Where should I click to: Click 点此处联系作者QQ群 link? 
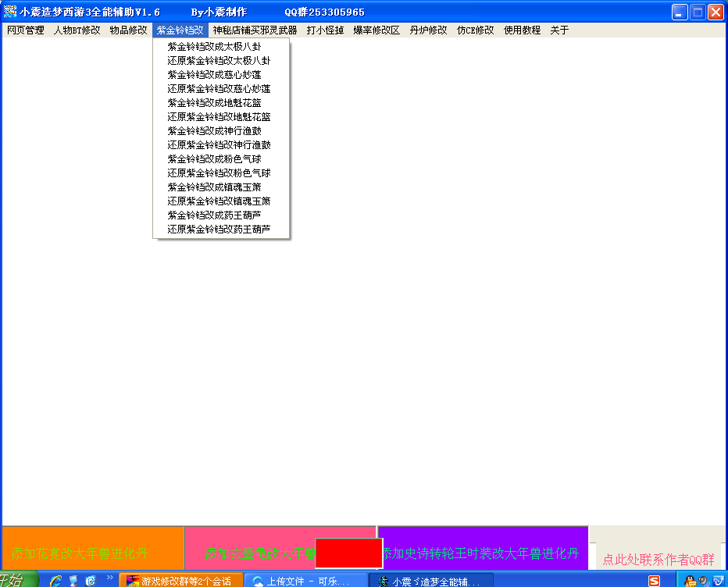[x=658, y=560]
